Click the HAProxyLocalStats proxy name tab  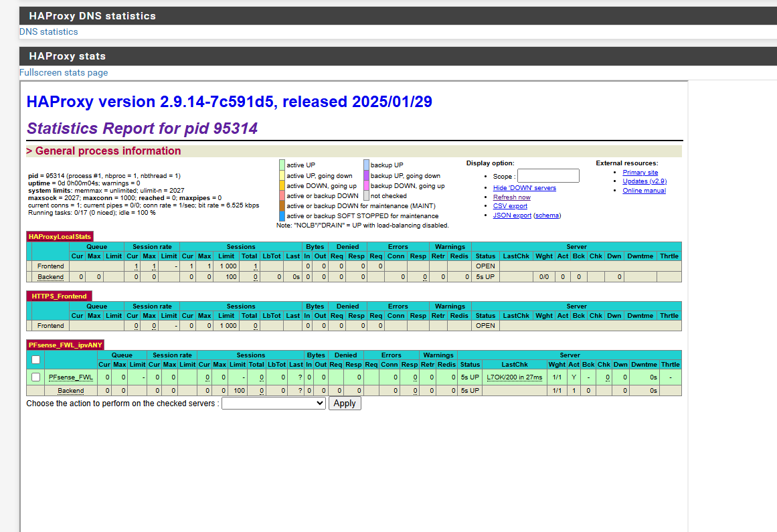(x=60, y=236)
